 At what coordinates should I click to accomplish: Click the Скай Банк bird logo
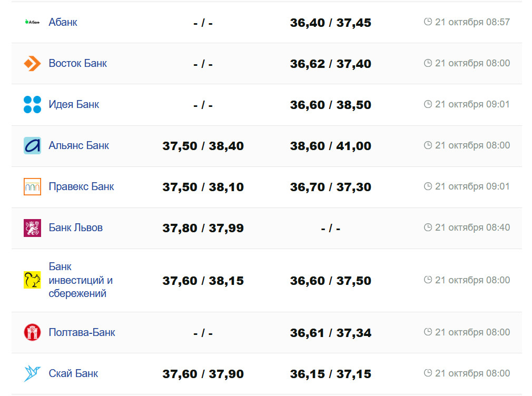32,373
